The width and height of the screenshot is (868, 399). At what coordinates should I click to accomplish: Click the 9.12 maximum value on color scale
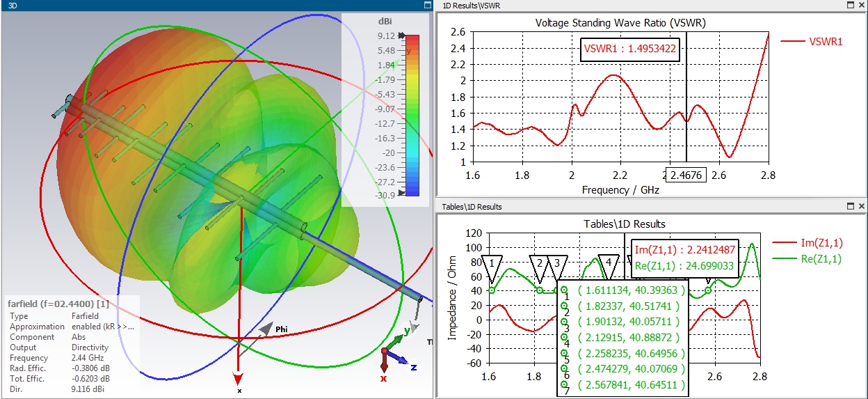click(x=386, y=36)
